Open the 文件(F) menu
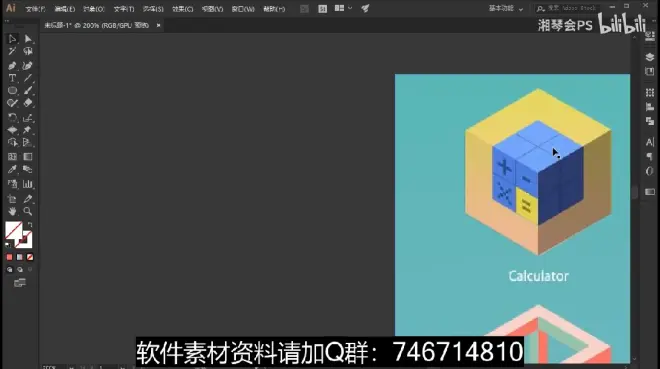 (35, 9)
